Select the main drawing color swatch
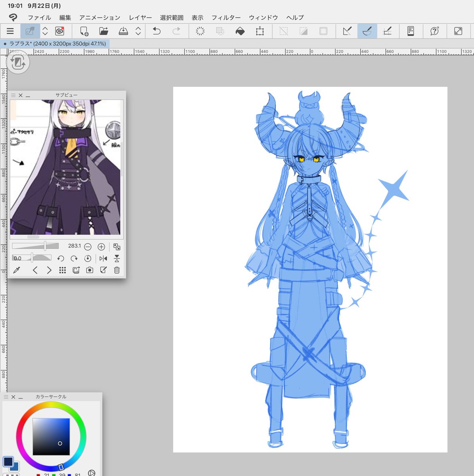 click(8, 461)
